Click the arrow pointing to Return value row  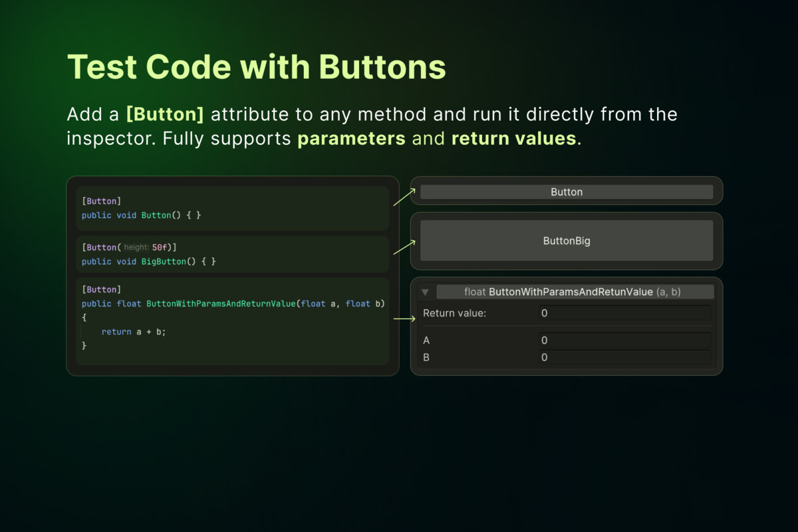coord(404,319)
